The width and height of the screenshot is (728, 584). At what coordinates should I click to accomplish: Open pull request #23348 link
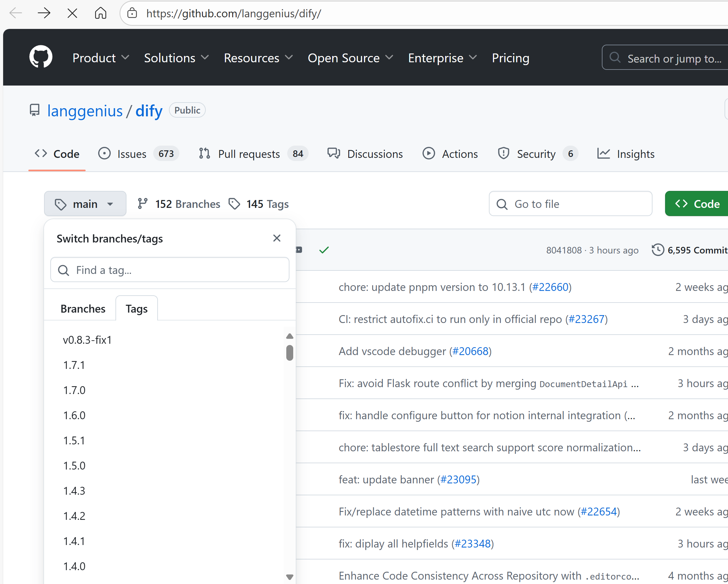pyautogui.click(x=473, y=543)
